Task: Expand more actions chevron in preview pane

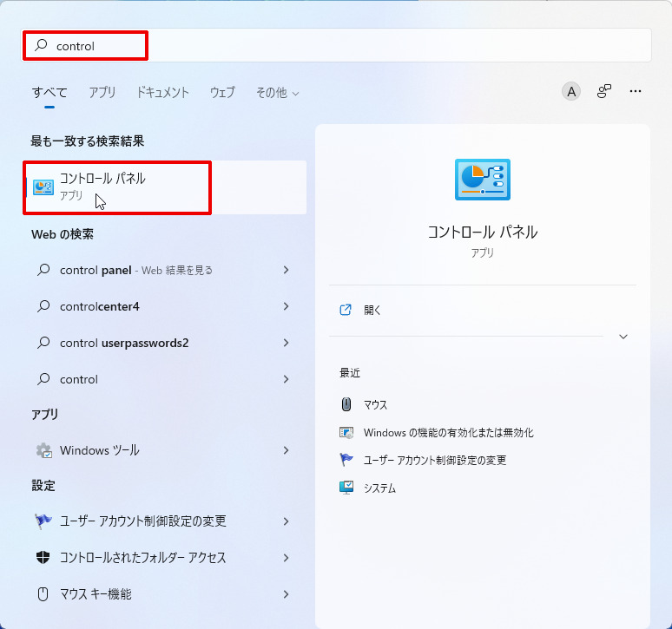Action: pyautogui.click(x=623, y=337)
